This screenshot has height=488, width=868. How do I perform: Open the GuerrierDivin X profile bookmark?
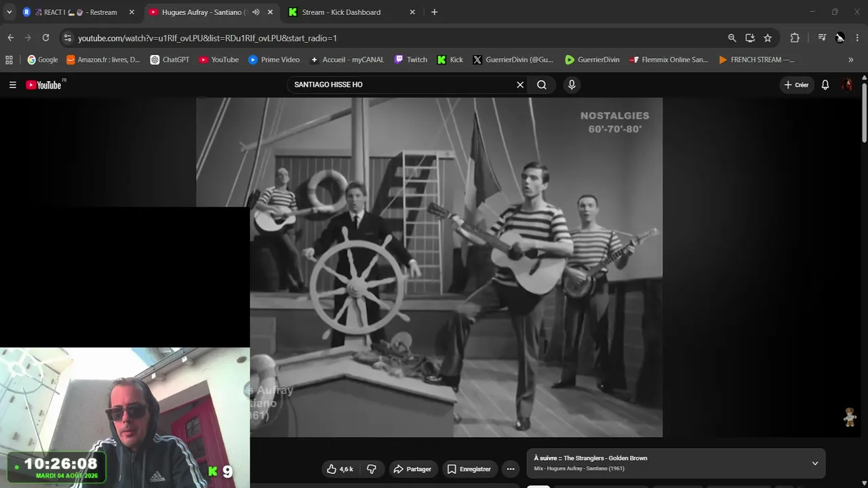point(513,60)
